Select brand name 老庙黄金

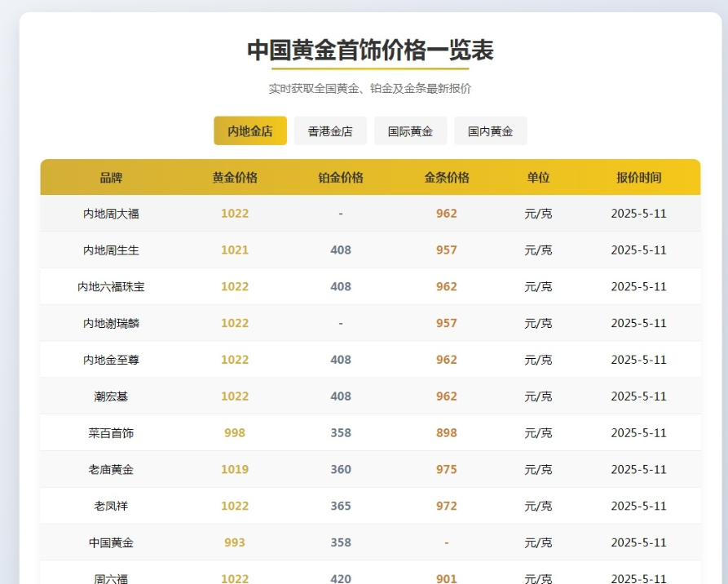point(111,470)
